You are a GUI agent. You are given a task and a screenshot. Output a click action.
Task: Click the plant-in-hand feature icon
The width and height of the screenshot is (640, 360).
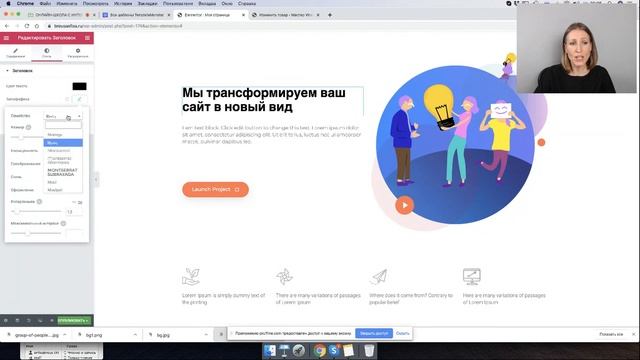point(191,277)
